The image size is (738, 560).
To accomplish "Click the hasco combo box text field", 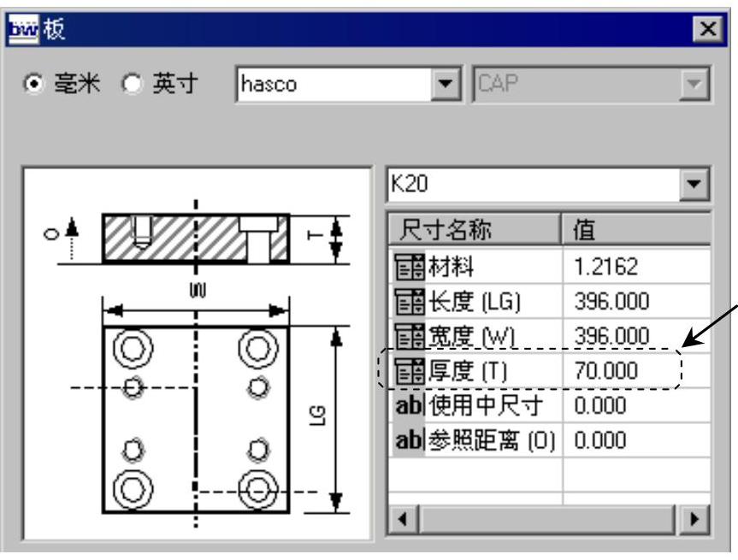I will (x=334, y=85).
